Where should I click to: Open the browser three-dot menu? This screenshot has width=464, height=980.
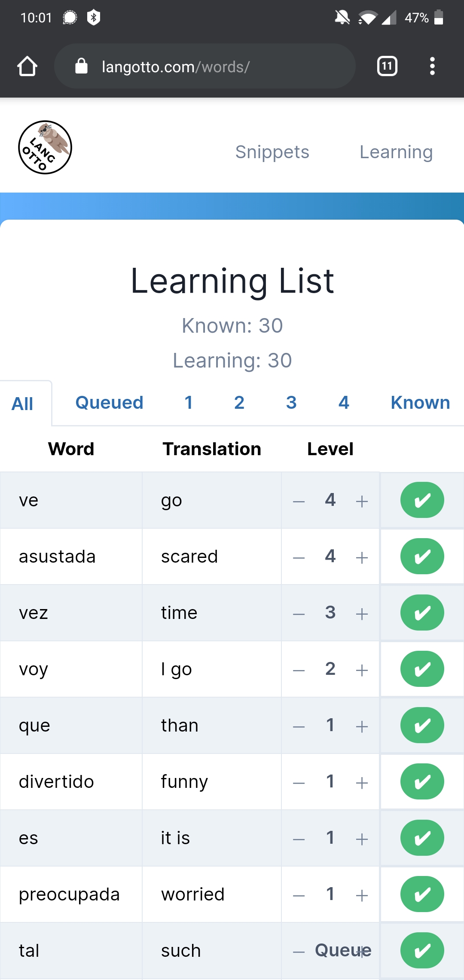coord(432,66)
